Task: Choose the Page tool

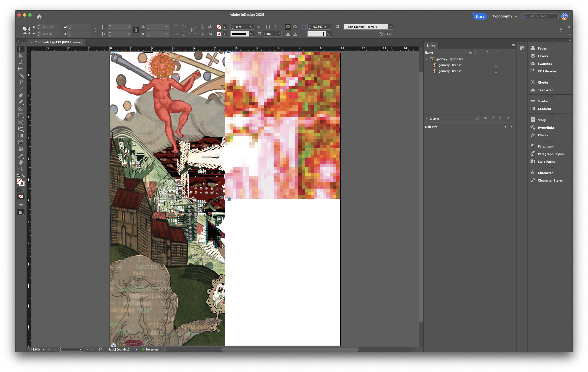Action: click(x=21, y=62)
